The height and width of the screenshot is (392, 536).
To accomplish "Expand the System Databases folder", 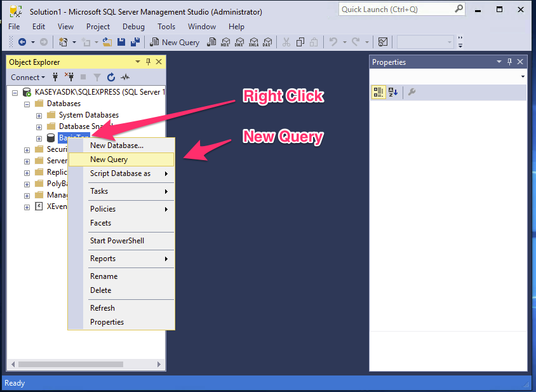I will click(x=39, y=116).
